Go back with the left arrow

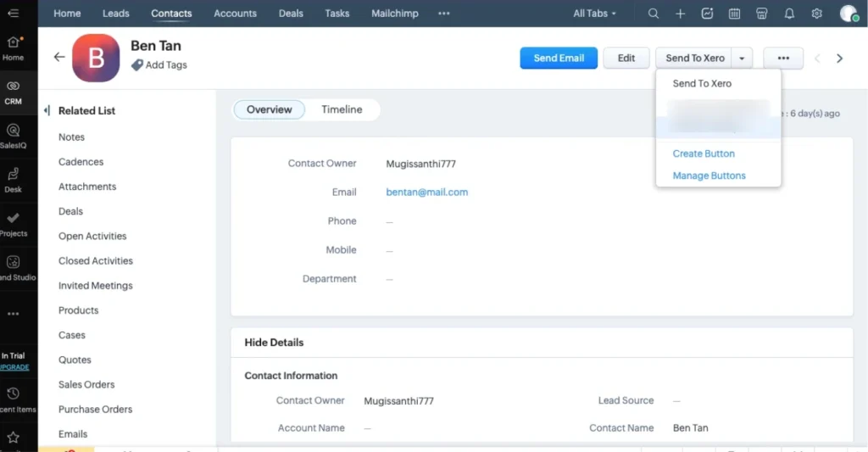pyautogui.click(x=59, y=57)
